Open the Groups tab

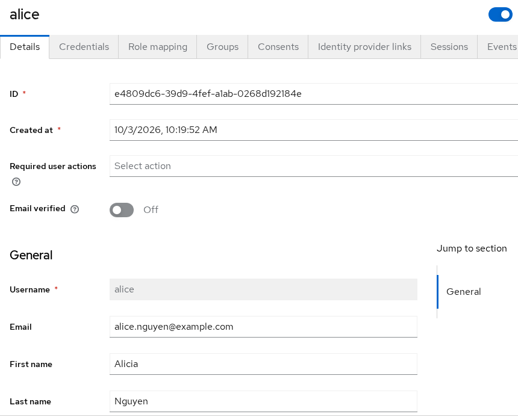[222, 47]
